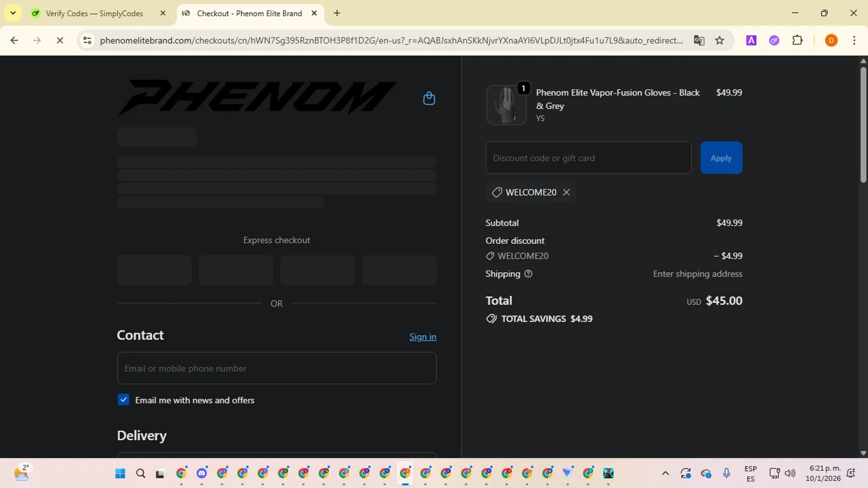Image resolution: width=868 pixels, height=488 pixels.
Task: Click the Sign in link
Action: pos(423,337)
